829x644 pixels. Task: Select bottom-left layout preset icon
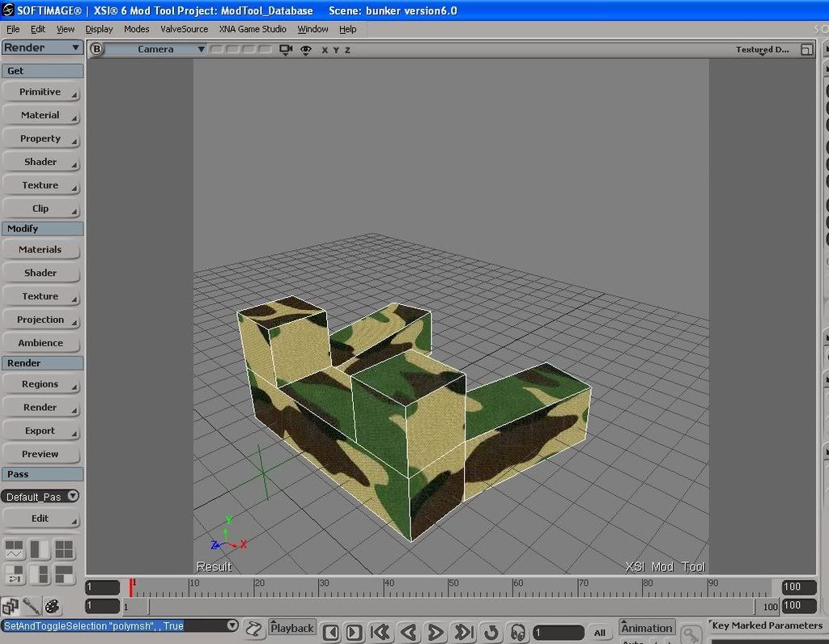15,574
